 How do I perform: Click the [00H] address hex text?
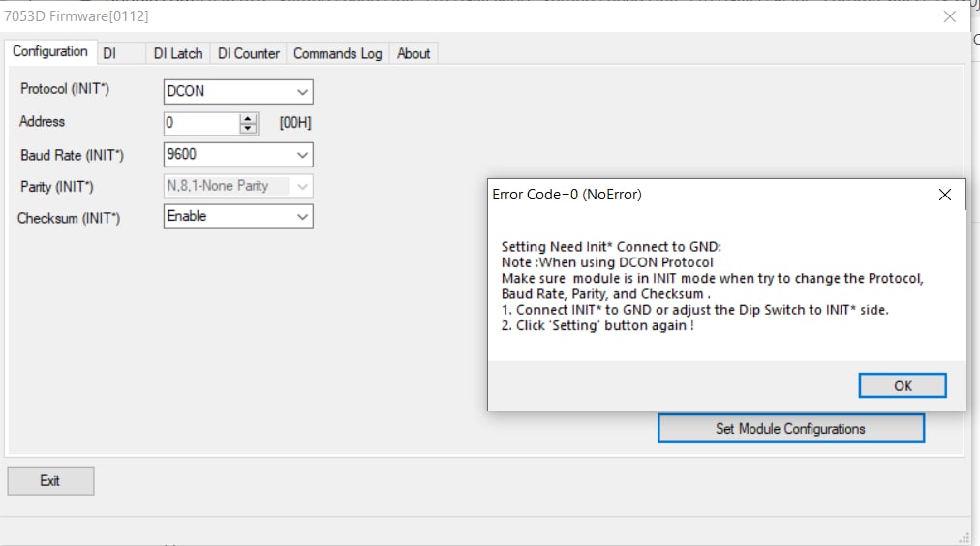(x=295, y=123)
